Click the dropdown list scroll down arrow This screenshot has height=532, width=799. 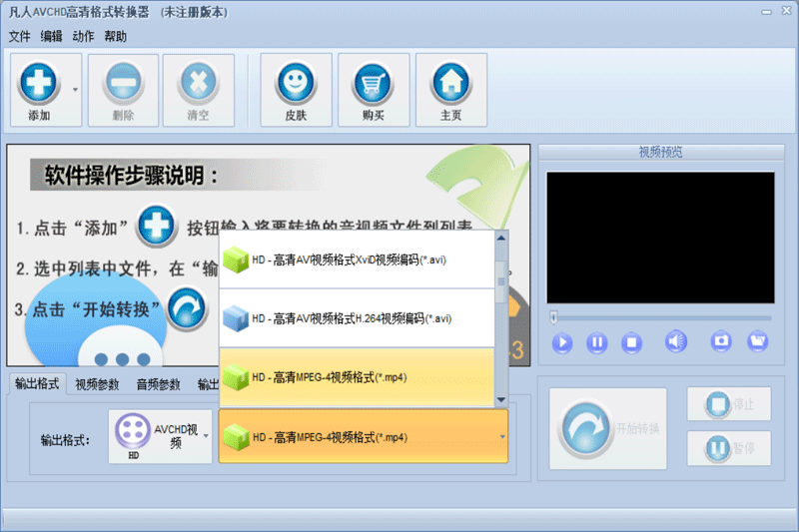coord(501,399)
